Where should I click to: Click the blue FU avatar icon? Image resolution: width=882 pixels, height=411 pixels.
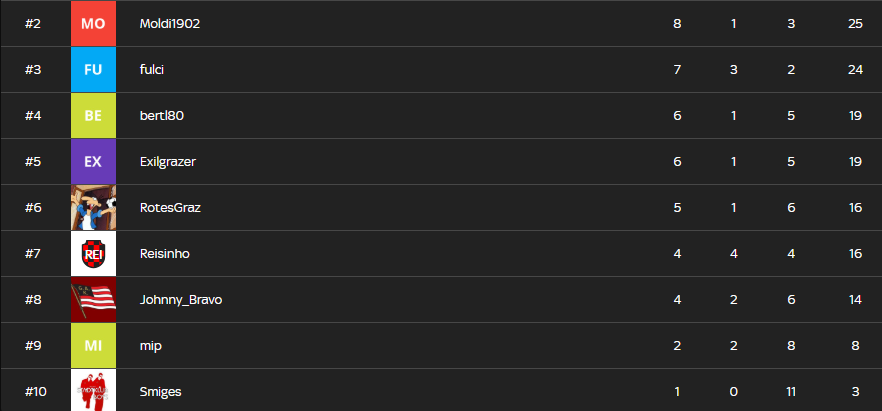pyautogui.click(x=93, y=69)
